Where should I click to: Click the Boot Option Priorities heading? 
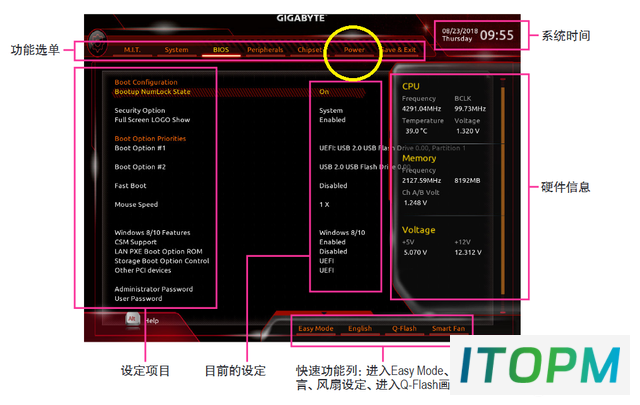pyautogui.click(x=150, y=139)
